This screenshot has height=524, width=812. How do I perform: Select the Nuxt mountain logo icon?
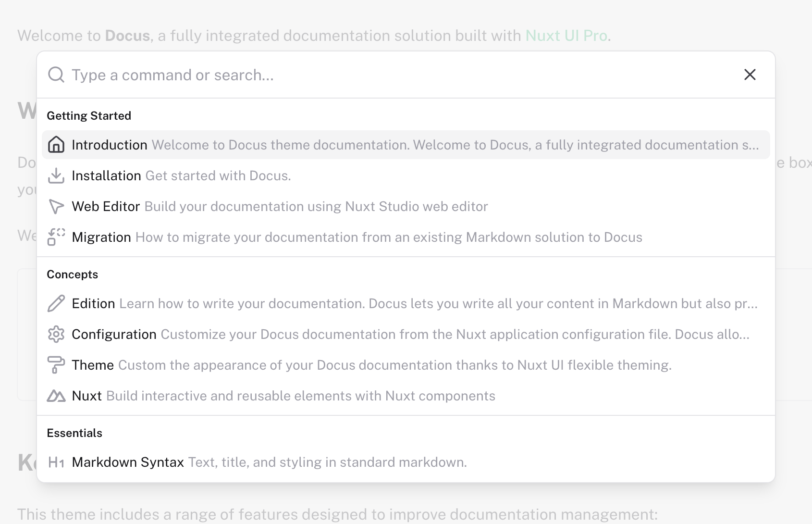56,396
